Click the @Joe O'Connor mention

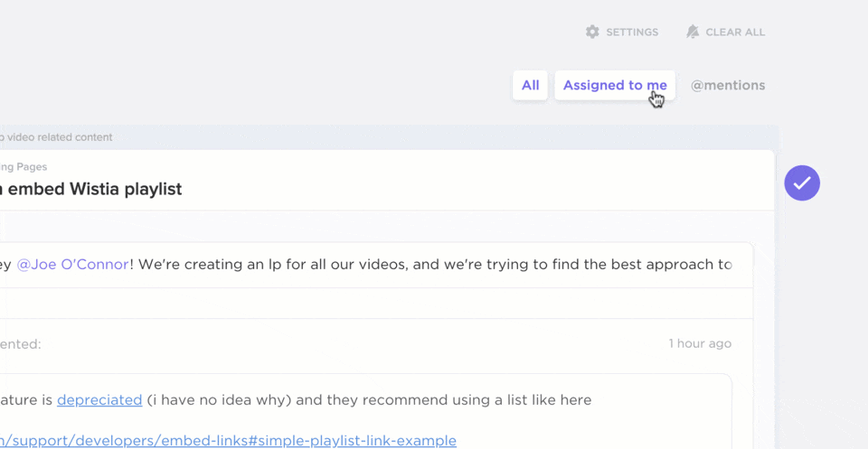[73, 265]
